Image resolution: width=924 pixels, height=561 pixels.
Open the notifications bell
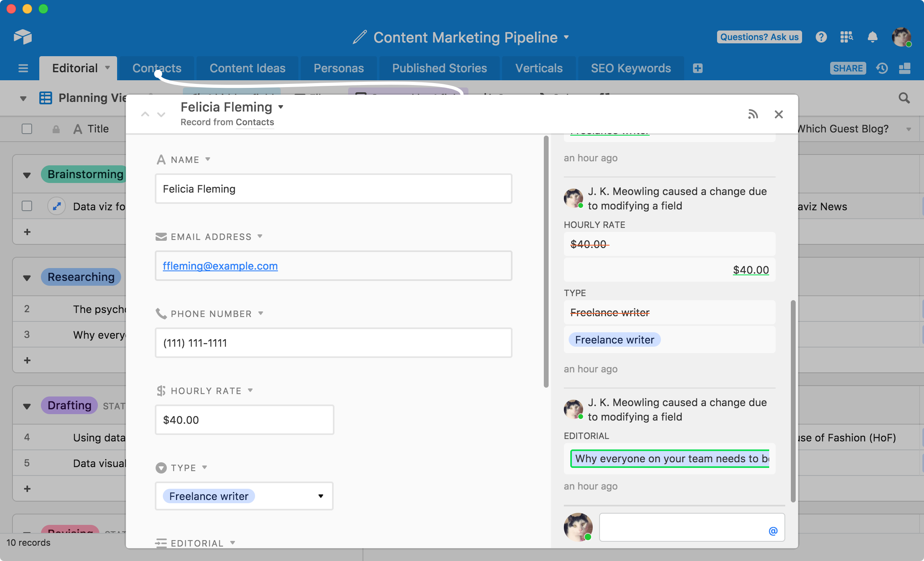point(872,37)
